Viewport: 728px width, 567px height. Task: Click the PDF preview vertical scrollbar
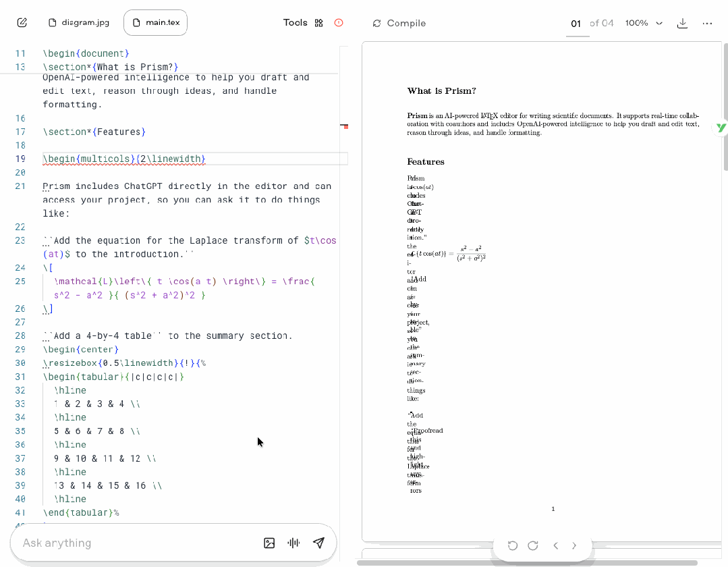pos(725,107)
